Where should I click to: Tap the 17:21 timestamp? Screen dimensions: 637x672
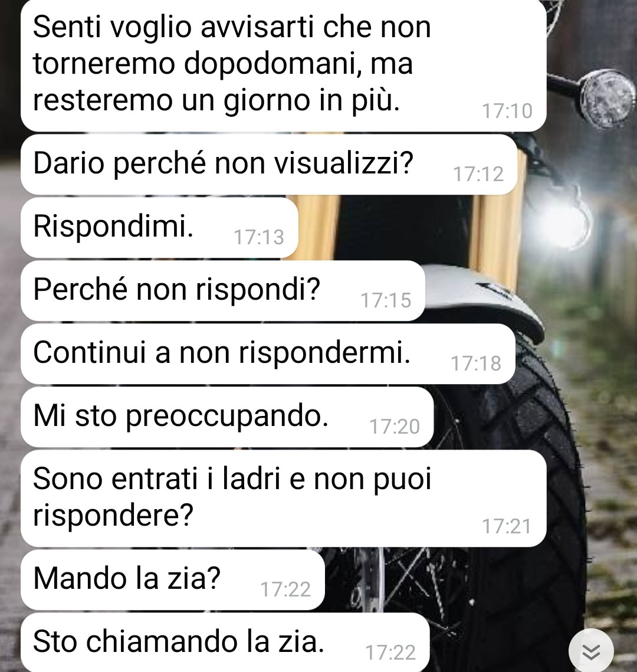(507, 526)
